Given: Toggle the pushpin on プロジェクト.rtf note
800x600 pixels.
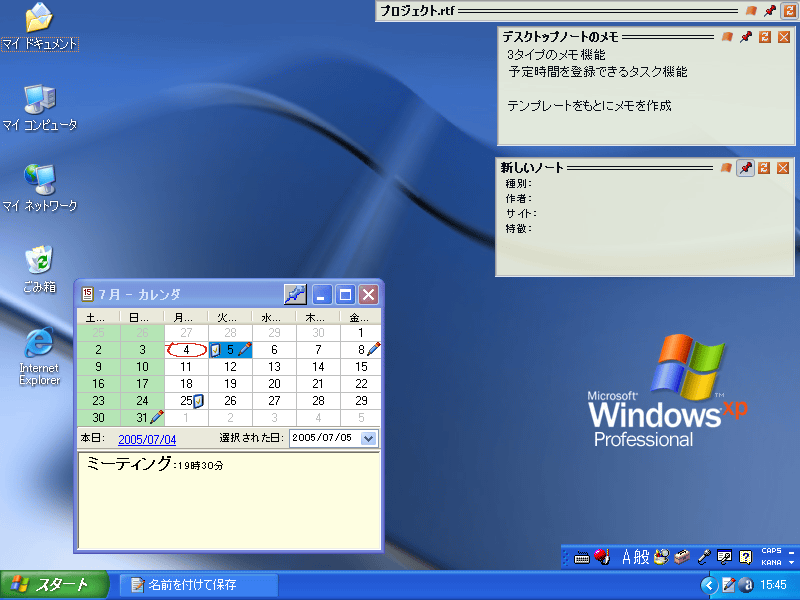Looking at the screenshot, I should [x=770, y=11].
